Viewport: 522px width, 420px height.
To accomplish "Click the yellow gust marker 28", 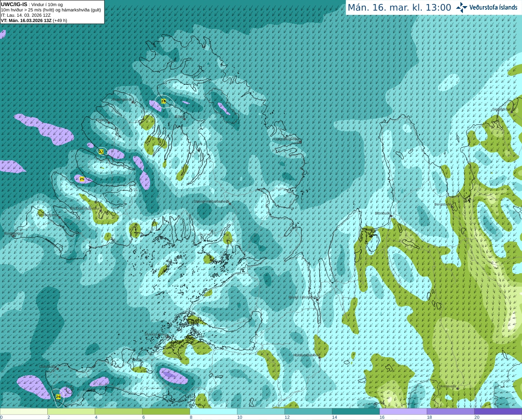I will click(164, 101).
